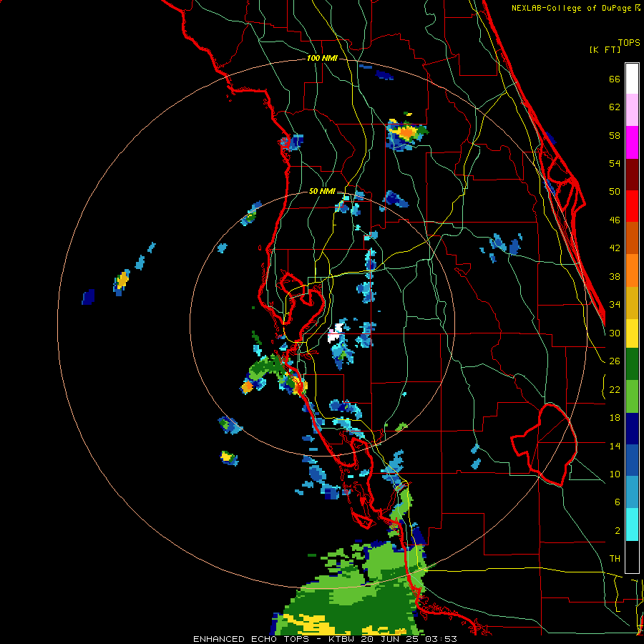Click the bright red legend swatch
The width and height of the screenshot is (644, 644).
632,206
